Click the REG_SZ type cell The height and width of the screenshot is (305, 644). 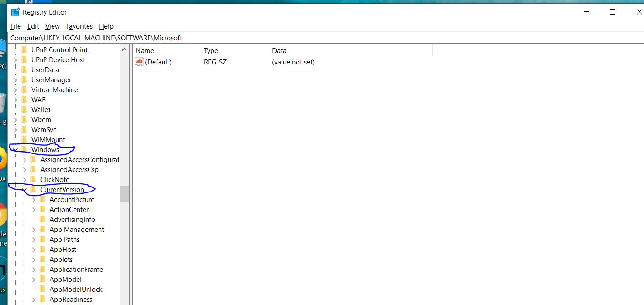tap(215, 62)
